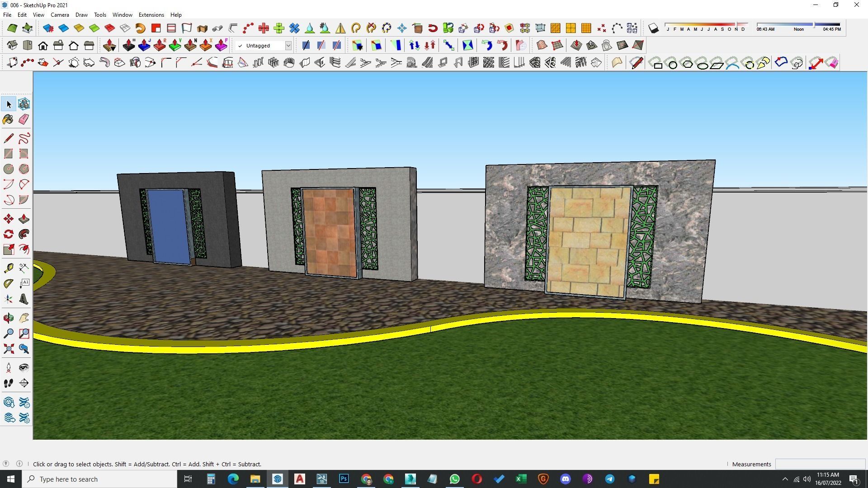Screen dimensions: 868x488
Task: Pick the Eraser tool
Action: click(x=24, y=119)
